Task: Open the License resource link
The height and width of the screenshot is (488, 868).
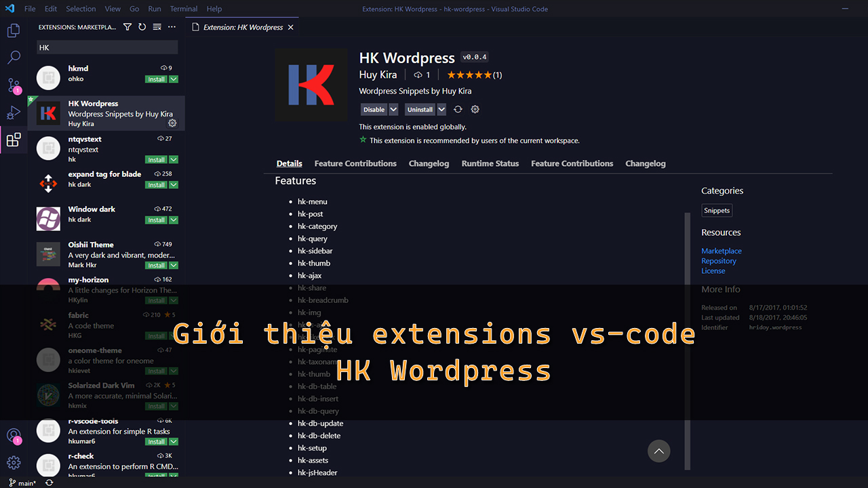Action: (x=713, y=271)
